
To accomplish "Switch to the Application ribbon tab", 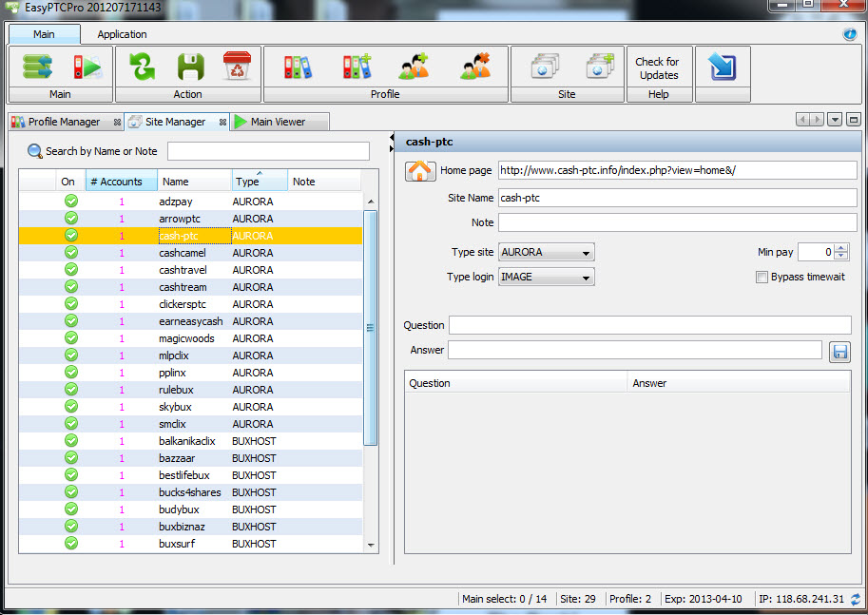I will 122,34.
